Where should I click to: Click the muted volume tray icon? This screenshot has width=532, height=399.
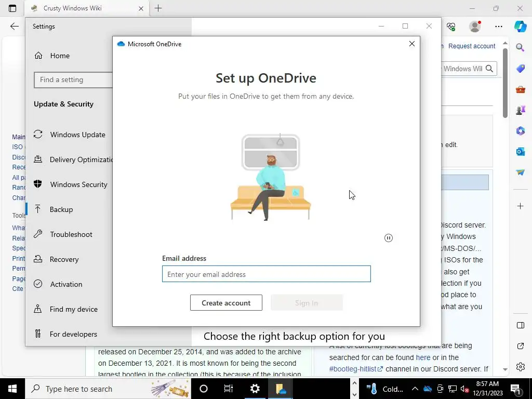(464, 389)
